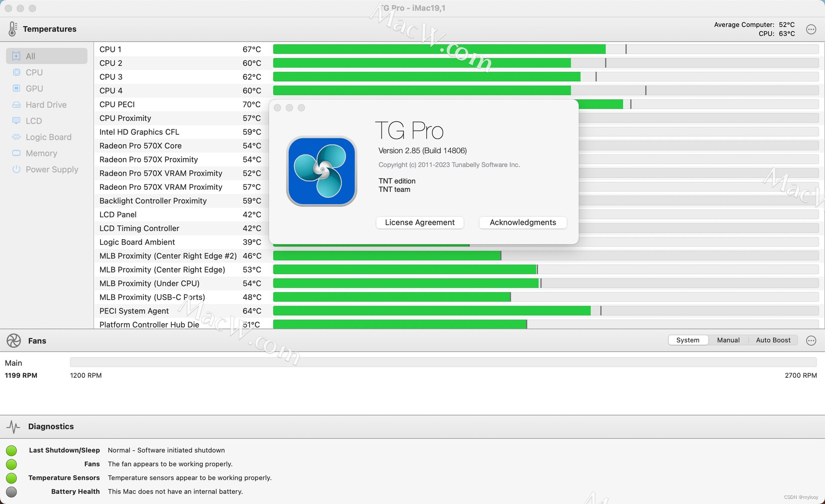
Task: Click the 1200 RPM minimum label
Action: point(86,375)
